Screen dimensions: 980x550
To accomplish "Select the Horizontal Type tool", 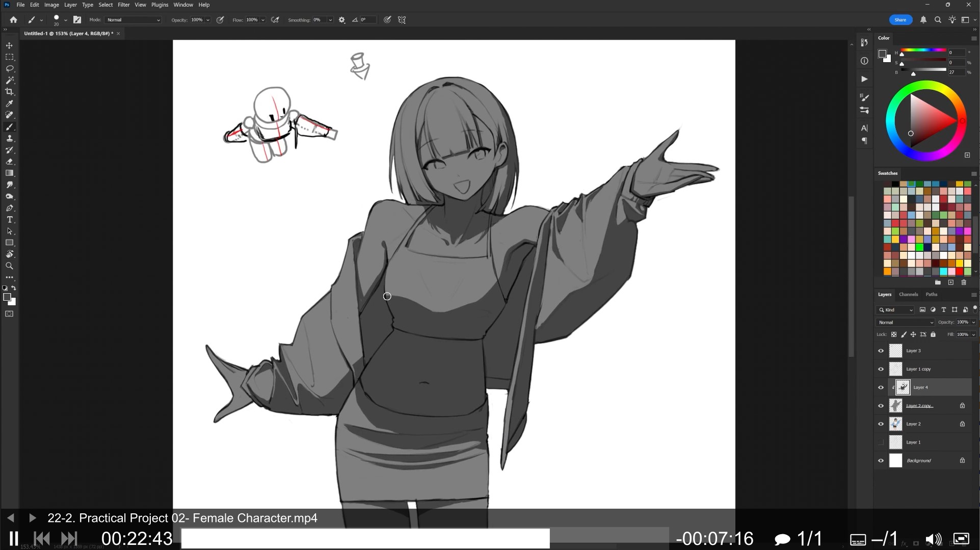I will click(9, 220).
